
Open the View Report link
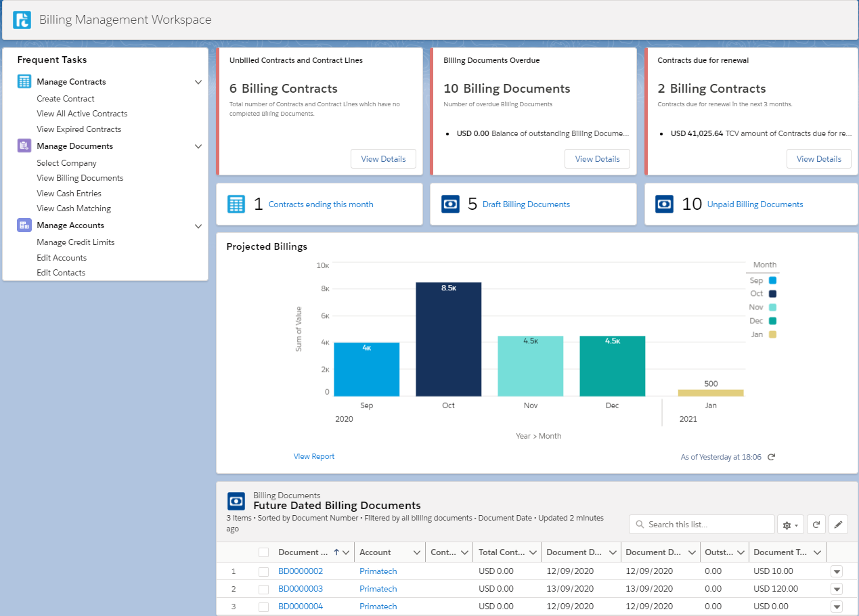(314, 456)
